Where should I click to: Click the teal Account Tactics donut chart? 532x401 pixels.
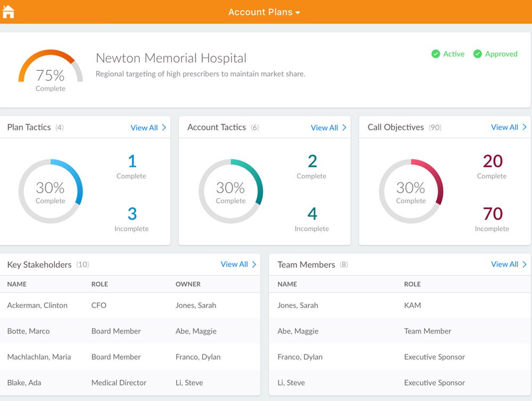(231, 191)
